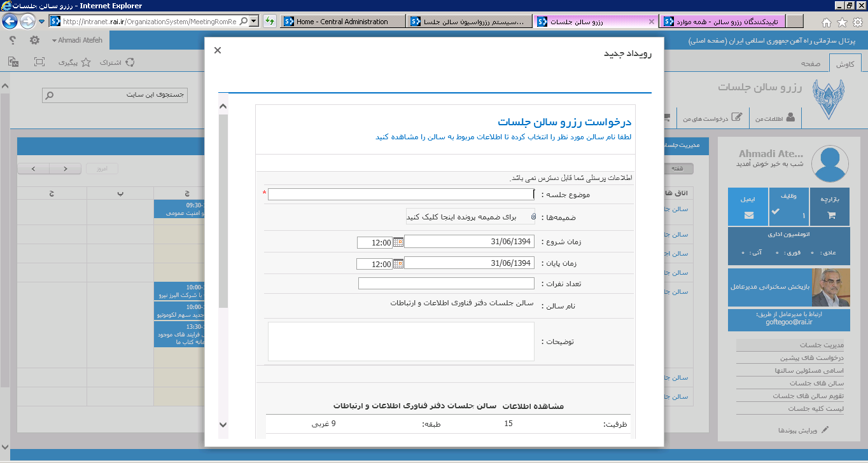This screenshot has width=868, height=463.
Task: Click the امروز today button
Action: [x=102, y=169]
